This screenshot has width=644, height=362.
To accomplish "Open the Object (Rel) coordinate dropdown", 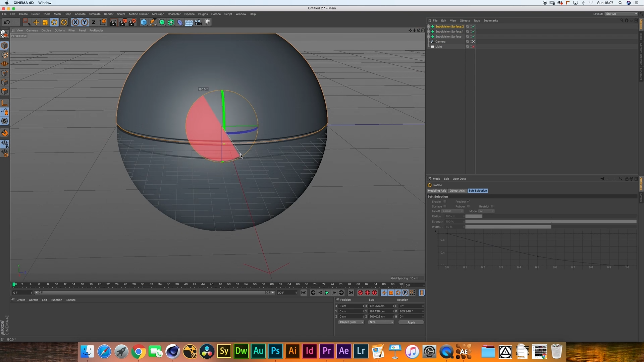I will (x=351, y=322).
